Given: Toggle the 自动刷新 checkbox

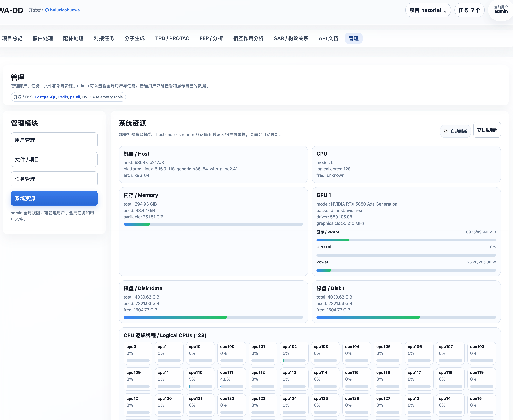Looking at the screenshot, I should point(446,131).
